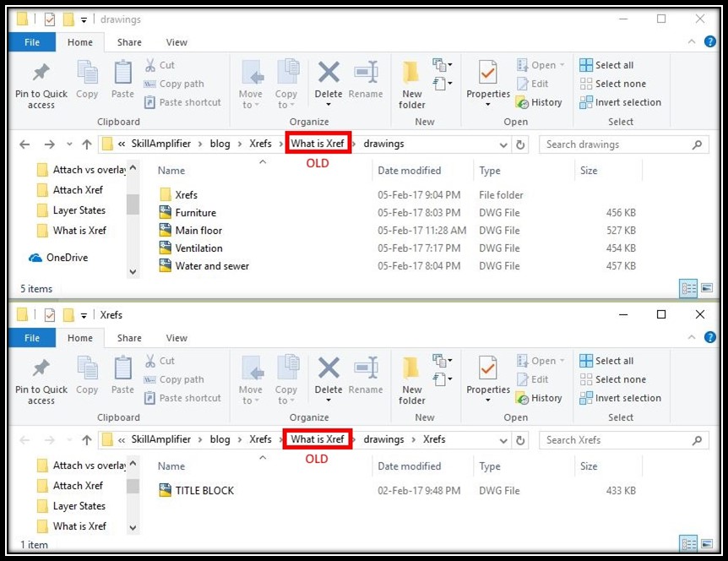Image resolution: width=728 pixels, height=561 pixels.
Task: Refresh the top window address bar
Action: (x=520, y=144)
